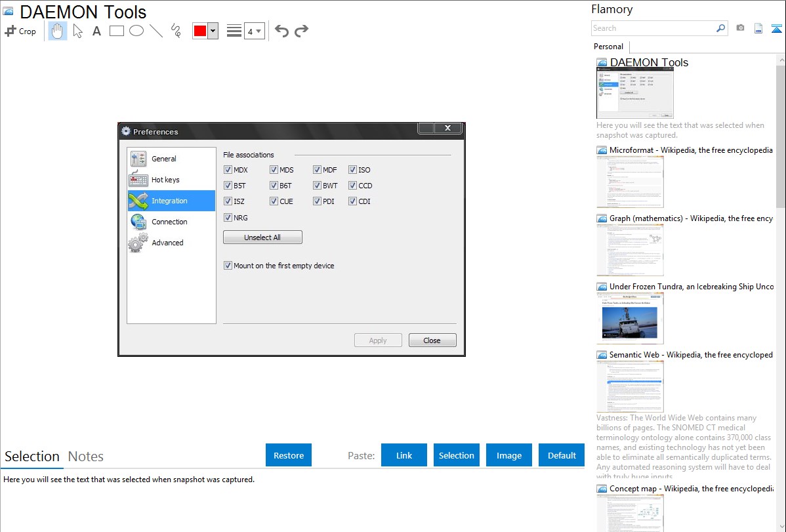Click the Restore button
Viewport: 786px width, 532px height.
point(289,455)
